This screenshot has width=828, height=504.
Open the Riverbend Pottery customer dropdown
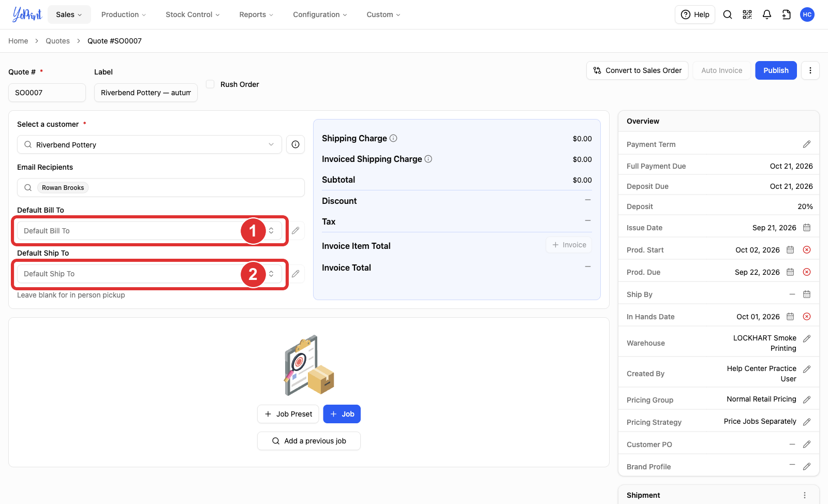(150, 144)
